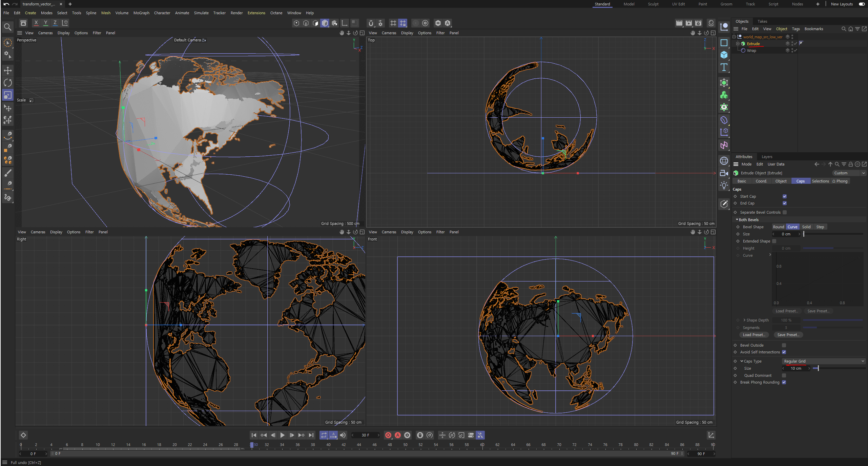The width and height of the screenshot is (868, 466).
Task: Select the Solid bevel shape
Action: [x=806, y=227]
